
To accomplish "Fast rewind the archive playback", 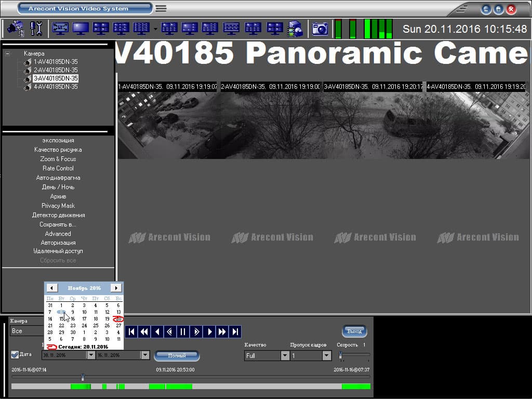I will [144, 331].
